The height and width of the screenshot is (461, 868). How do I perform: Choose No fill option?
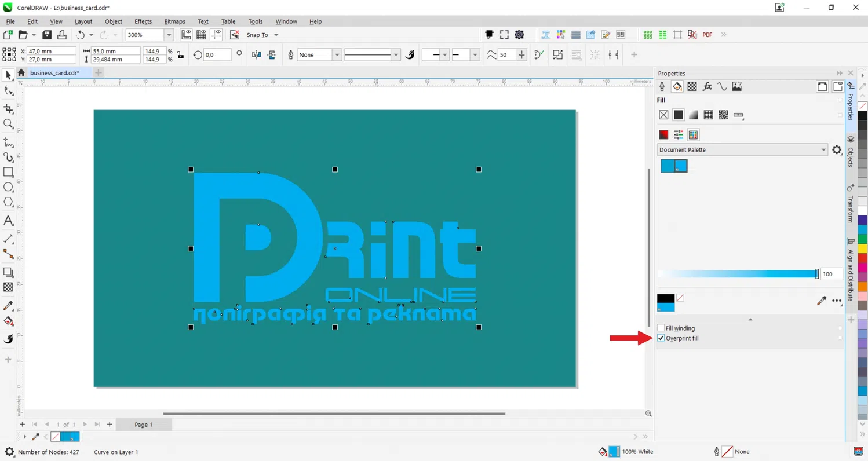pos(663,115)
